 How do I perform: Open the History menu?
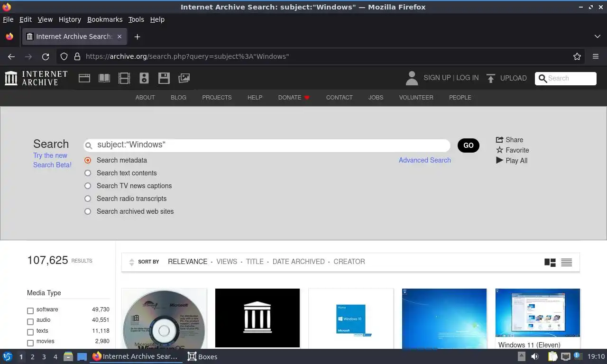70,19
